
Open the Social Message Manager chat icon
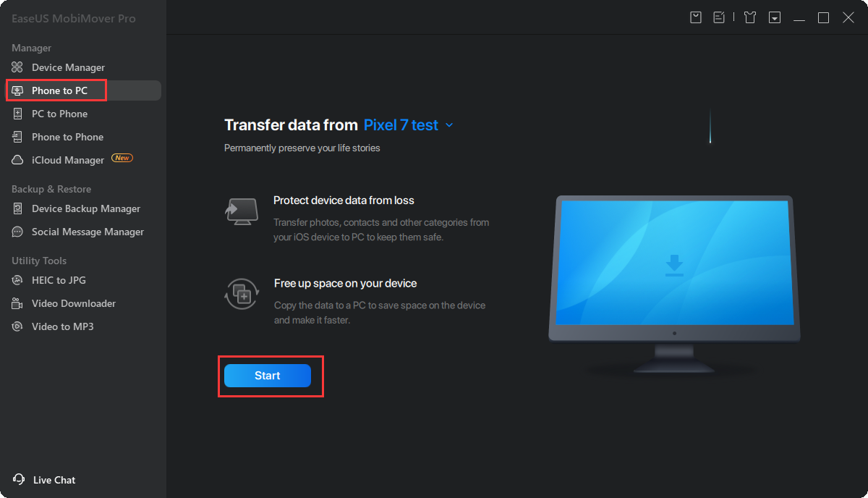click(x=17, y=232)
